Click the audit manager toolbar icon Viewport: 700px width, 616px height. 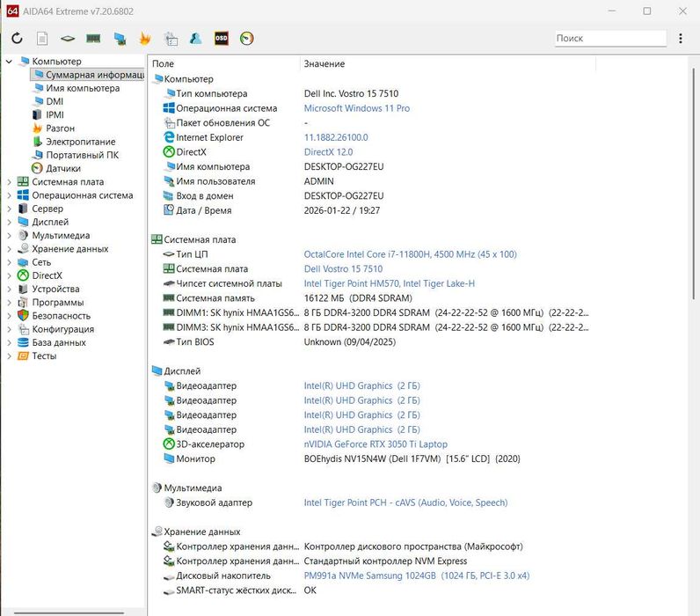171,39
